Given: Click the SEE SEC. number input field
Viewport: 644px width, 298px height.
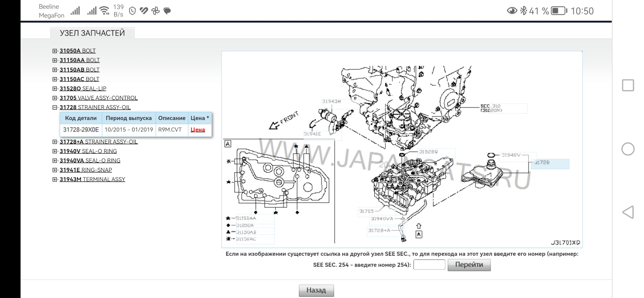Looking at the screenshot, I should 429,265.
